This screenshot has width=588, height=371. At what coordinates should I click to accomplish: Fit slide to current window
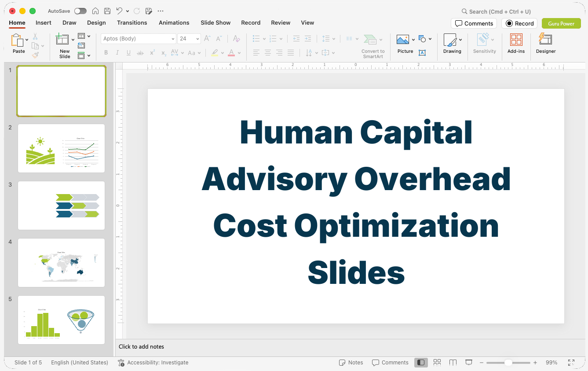tap(571, 363)
